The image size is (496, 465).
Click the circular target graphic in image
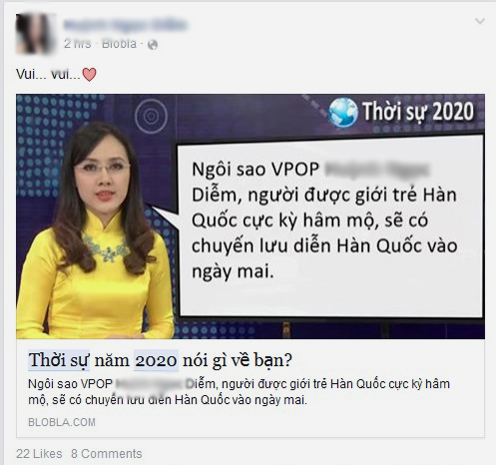click(151, 116)
